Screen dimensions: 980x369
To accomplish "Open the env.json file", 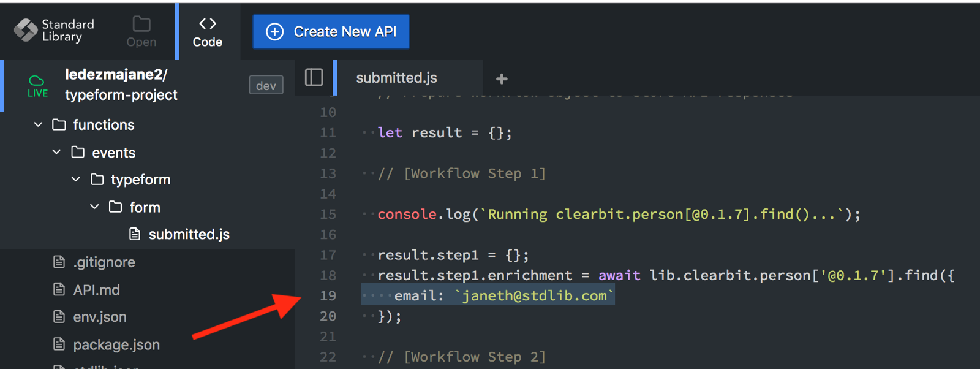I will pyautogui.click(x=100, y=317).
